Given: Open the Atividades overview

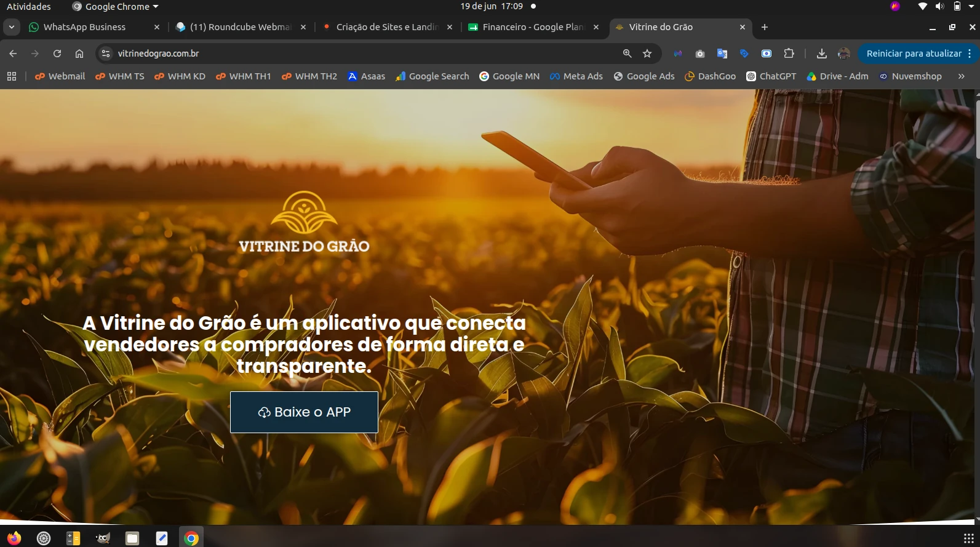Looking at the screenshot, I should [29, 6].
